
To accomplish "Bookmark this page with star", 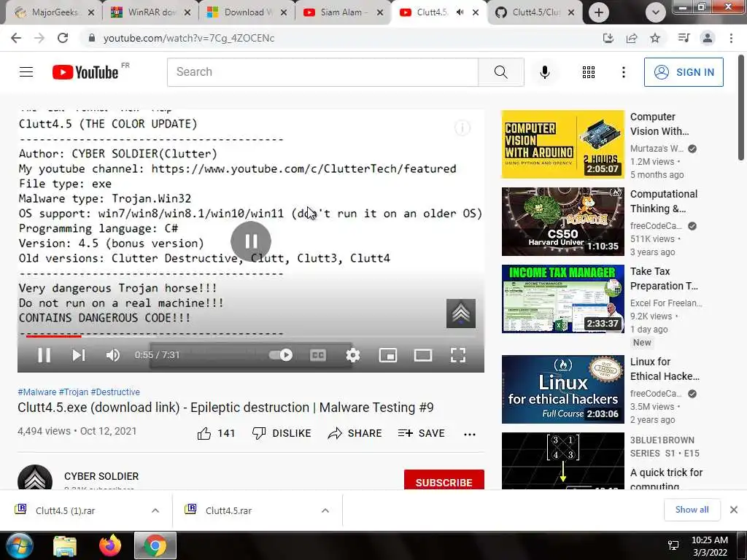I will tap(655, 38).
